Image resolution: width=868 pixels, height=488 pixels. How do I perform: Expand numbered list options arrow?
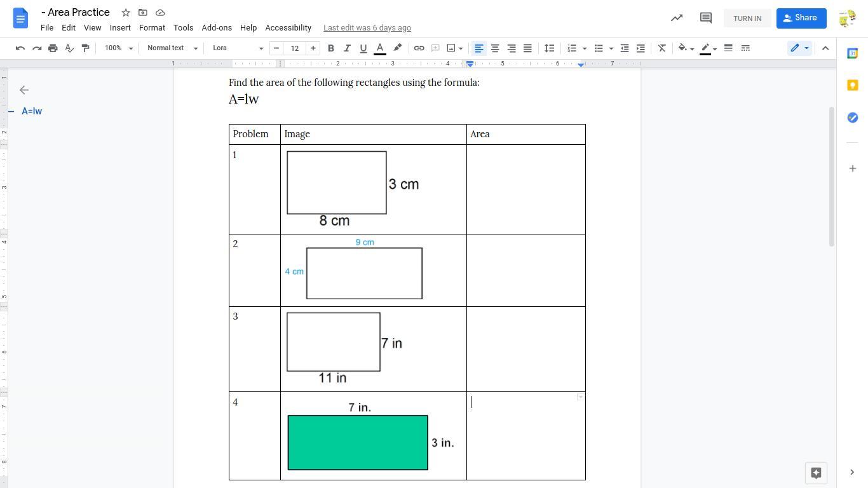[585, 48]
